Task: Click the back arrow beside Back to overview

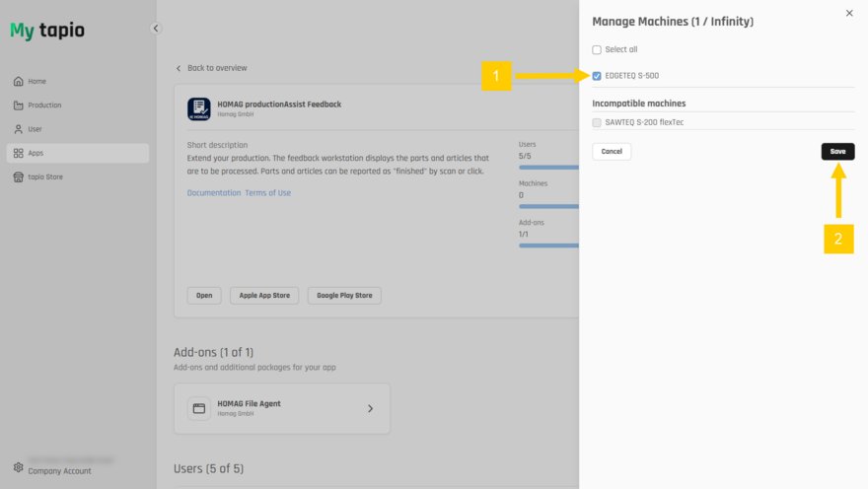Action: pos(179,68)
